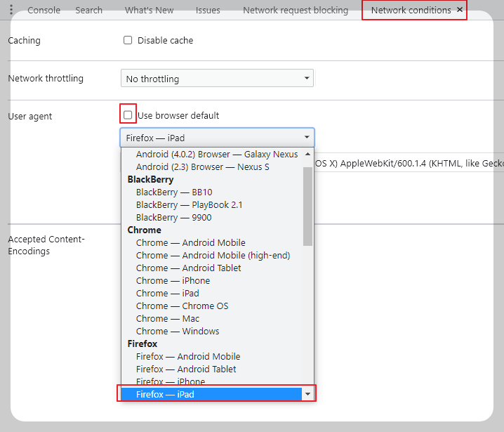Click the user agent list scrollbar thumb
Screen dimensions: 504x432
point(307,207)
